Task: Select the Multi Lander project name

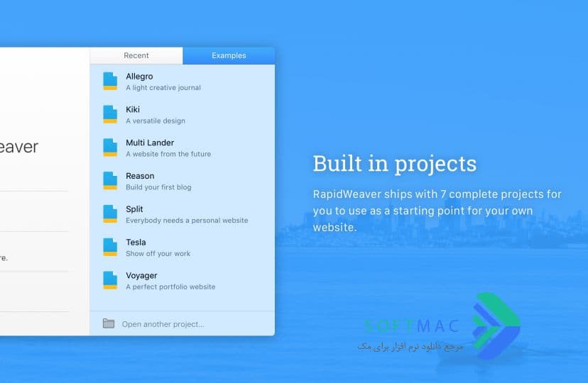Action: (150, 143)
